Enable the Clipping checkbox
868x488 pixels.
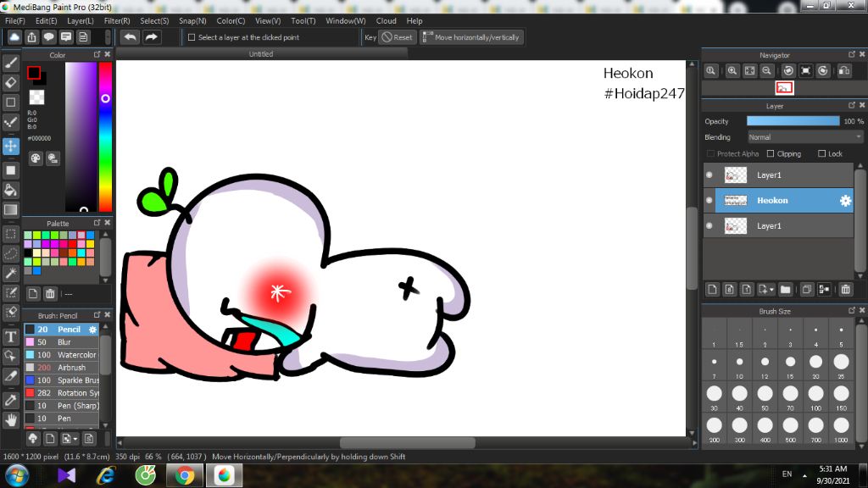[771, 154]
